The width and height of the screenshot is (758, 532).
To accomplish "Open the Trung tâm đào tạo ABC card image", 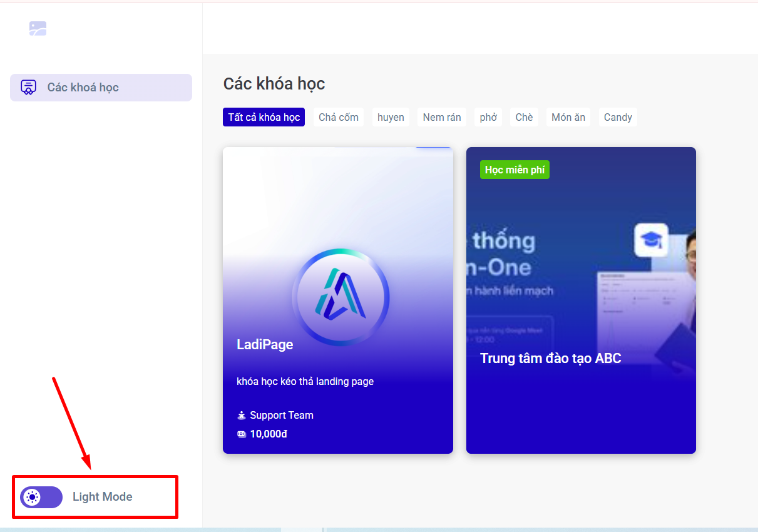I will click(x=581, y=300).
